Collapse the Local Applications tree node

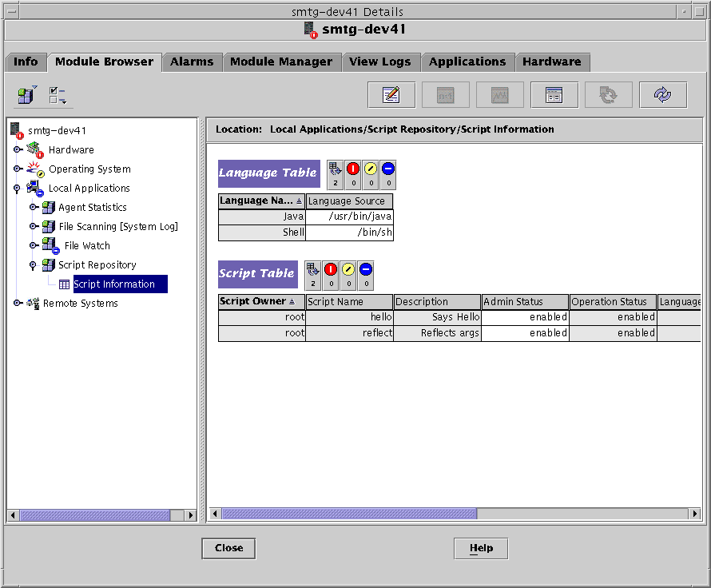17,189
